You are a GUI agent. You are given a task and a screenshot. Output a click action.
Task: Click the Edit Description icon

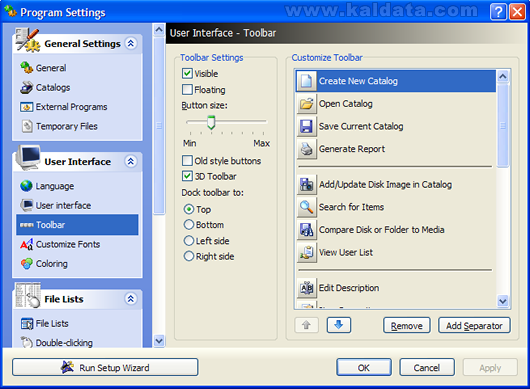(x=306, y=288)
